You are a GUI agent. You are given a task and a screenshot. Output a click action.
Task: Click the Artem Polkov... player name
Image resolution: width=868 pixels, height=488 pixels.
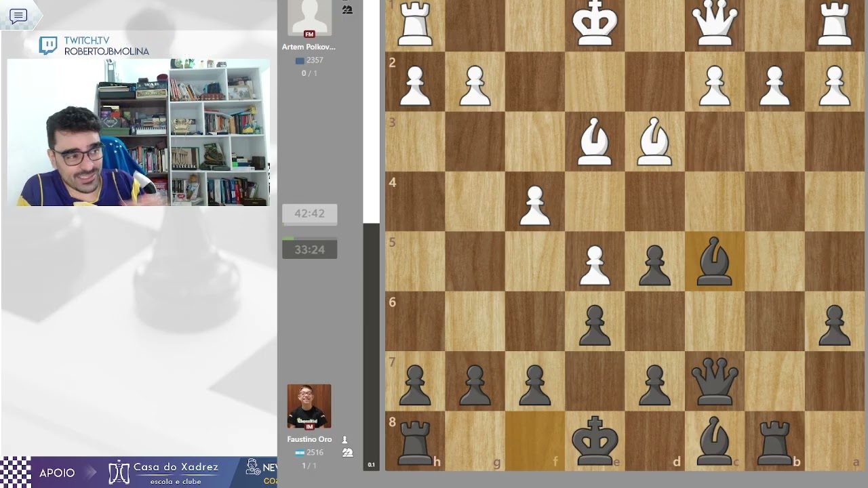pos(309,47)
